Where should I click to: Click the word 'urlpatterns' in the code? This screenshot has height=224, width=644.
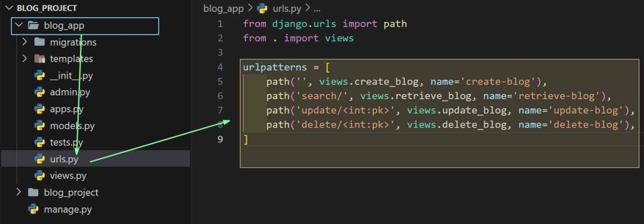coord(275,67)
